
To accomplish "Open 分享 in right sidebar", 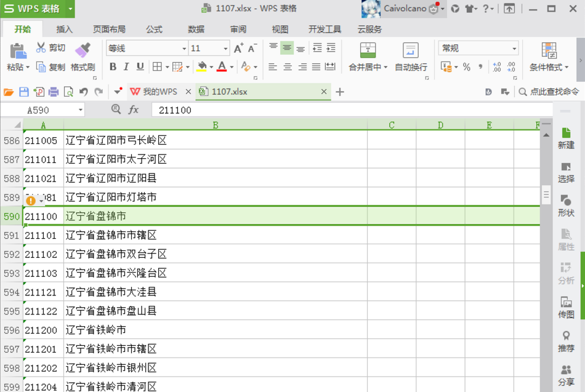I will click(x=566, y=375).
